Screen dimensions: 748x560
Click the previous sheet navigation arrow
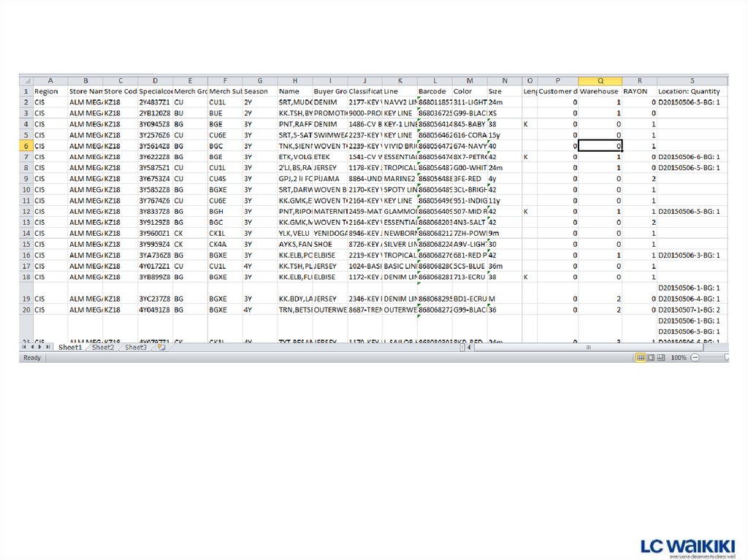[x=33, y=348]
